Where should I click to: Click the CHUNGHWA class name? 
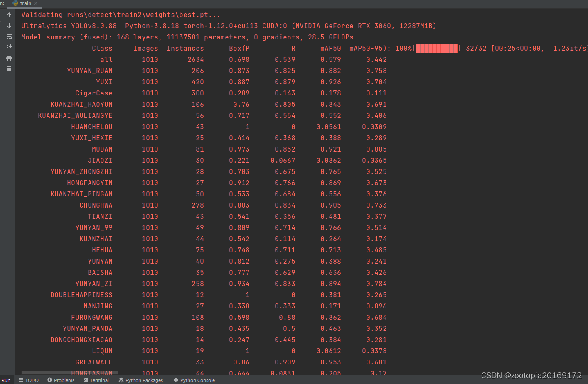click(x=96, y=205)
